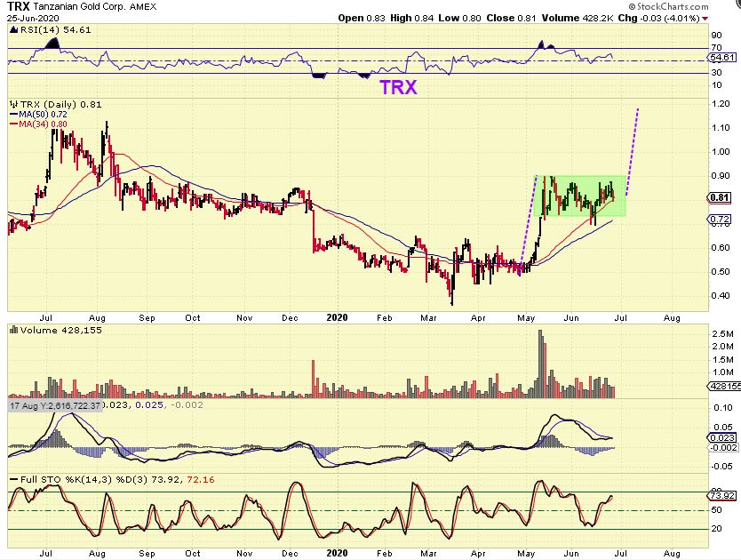Click the candlestick icon before TRX (Daily)
Viewport: 741px width, 560px height.
13,105
